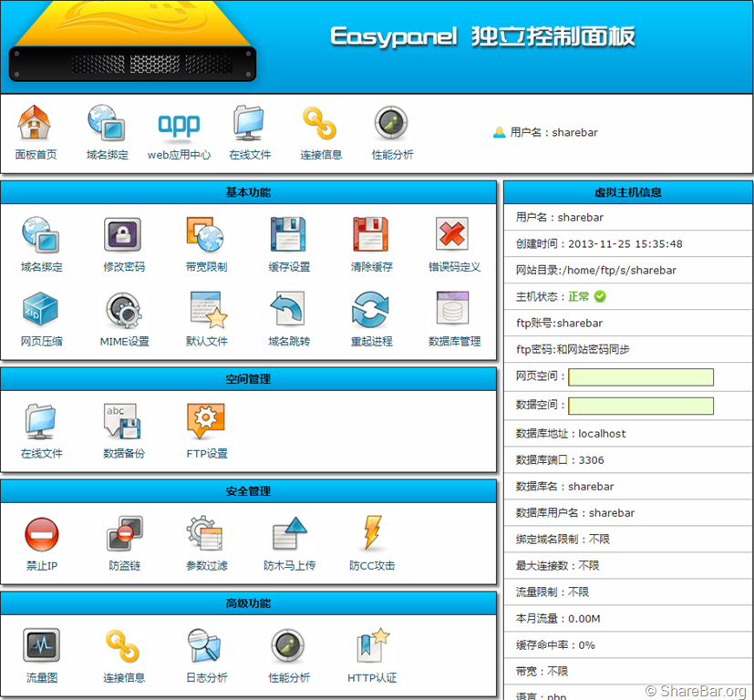Click the 带宽限制 bandwidth limit icon
754x700 pixels.
tap(205, 235)
